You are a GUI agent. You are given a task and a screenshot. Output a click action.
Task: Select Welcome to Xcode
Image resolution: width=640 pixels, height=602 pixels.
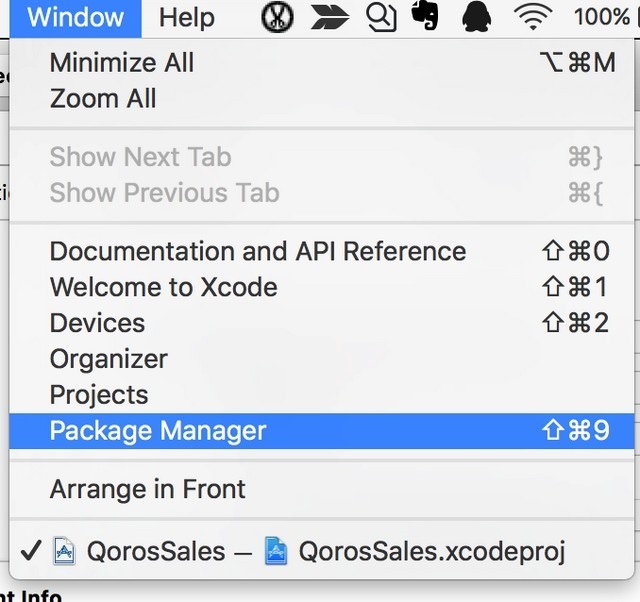[x=164, y=287]
